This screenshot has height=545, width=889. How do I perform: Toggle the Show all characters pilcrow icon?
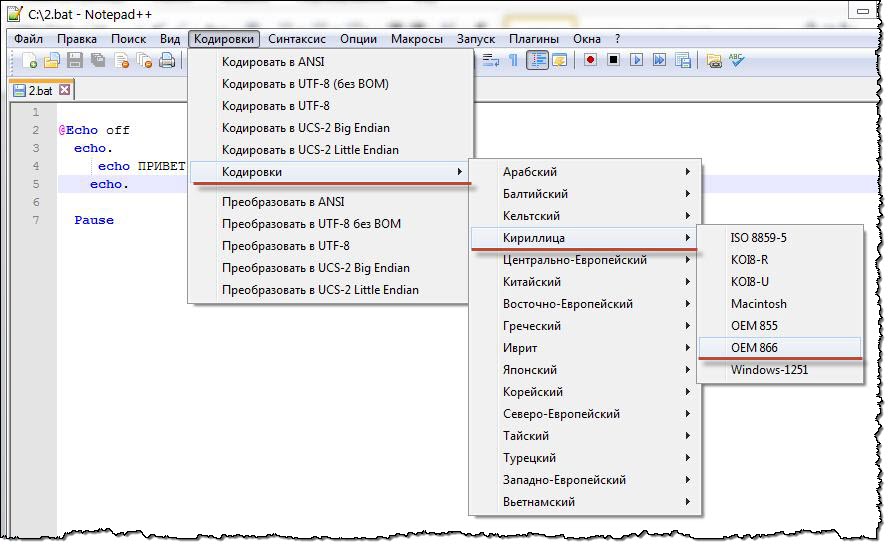coord(514,60)
